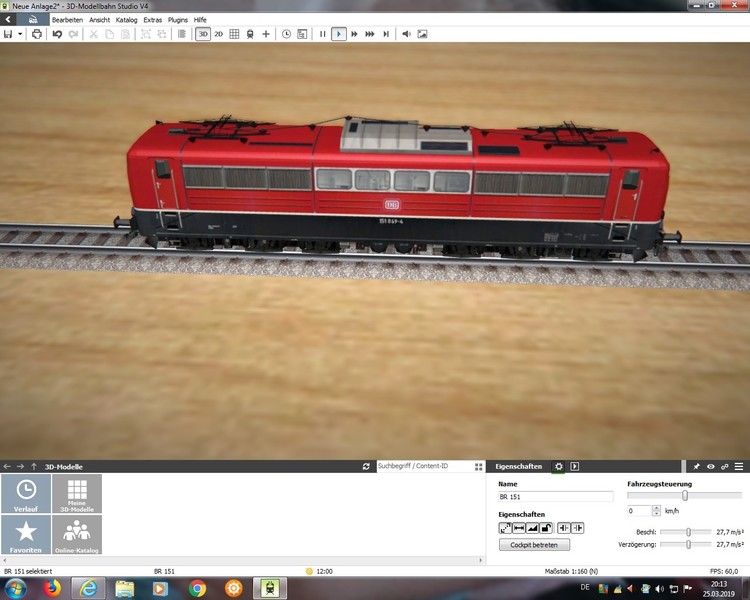Click the ungroup objects icon
Viewport: 750px width, 600px height.
pyautogui.click(x=162, y=34)
